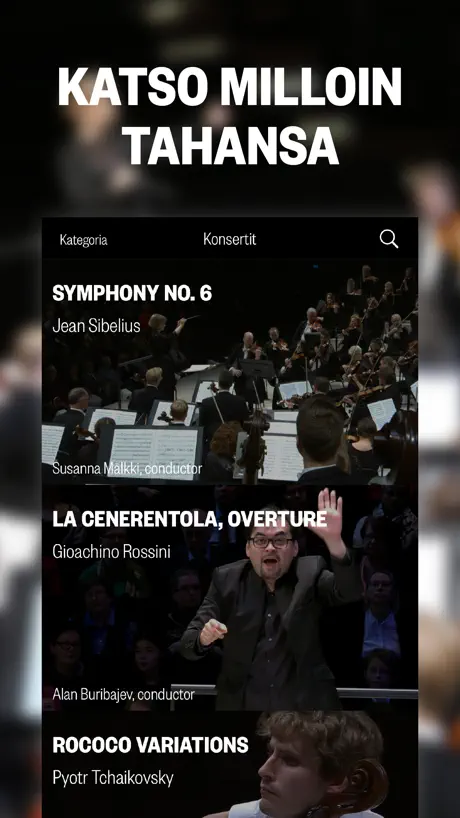Open the Kategoria menu
Image resolution: width=460 pixels, height=818 pixels.
pyautogui.click(x=83, y=240)
